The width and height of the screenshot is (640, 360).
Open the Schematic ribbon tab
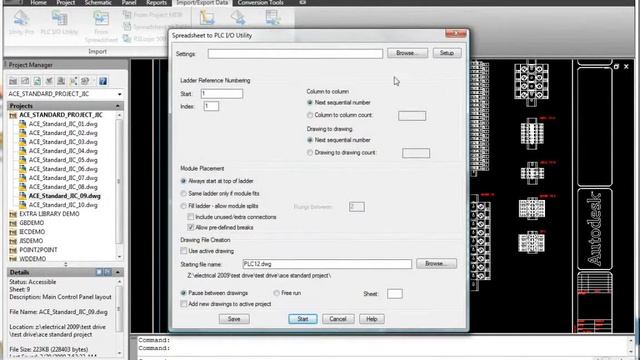98,2
